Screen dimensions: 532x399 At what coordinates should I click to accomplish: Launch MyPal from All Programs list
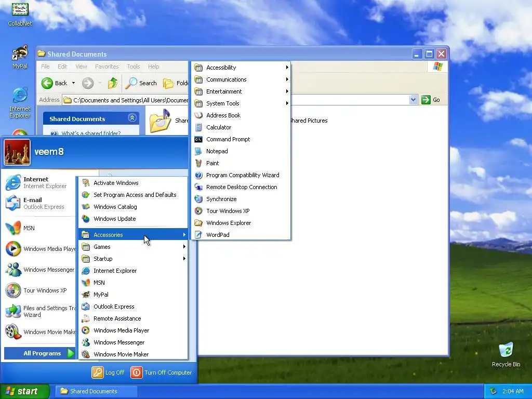tap(133, 295)
